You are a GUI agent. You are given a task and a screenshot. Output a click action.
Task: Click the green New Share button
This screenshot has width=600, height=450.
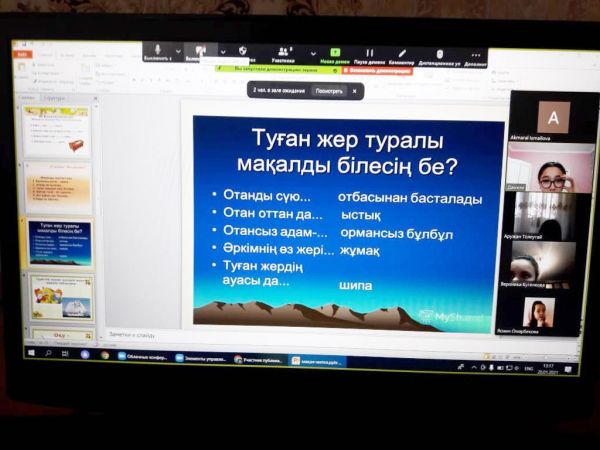click(x=335, y=54)
